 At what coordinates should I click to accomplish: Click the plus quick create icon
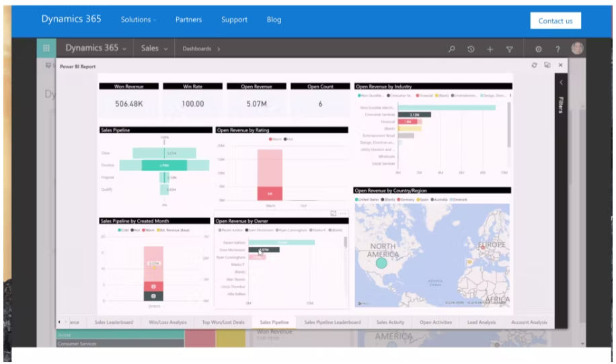point(490,49)
